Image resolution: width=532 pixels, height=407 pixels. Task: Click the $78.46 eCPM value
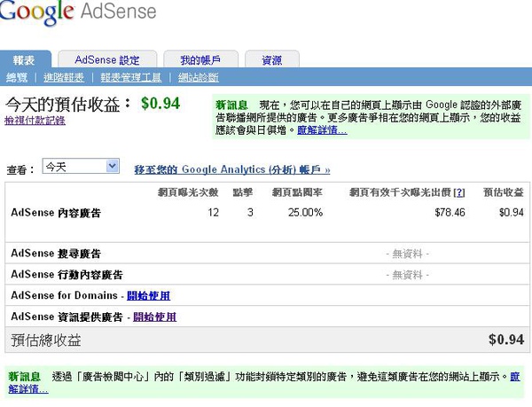450,213
